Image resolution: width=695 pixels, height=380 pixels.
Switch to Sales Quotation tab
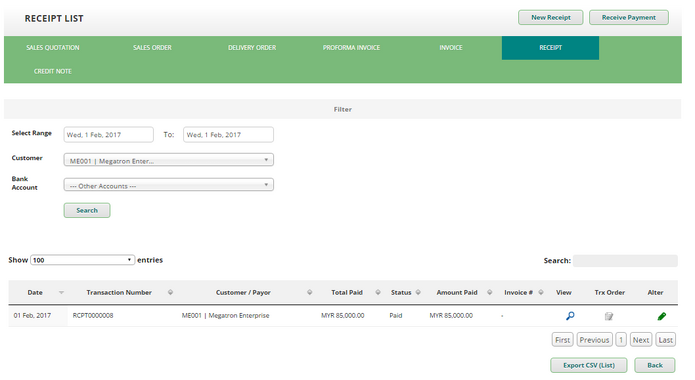point(53,47)
